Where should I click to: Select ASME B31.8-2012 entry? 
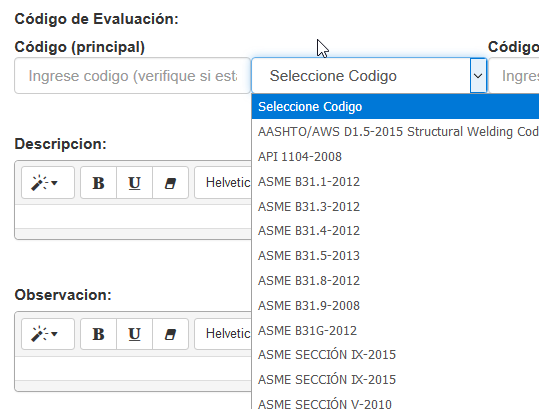(395, 281)
